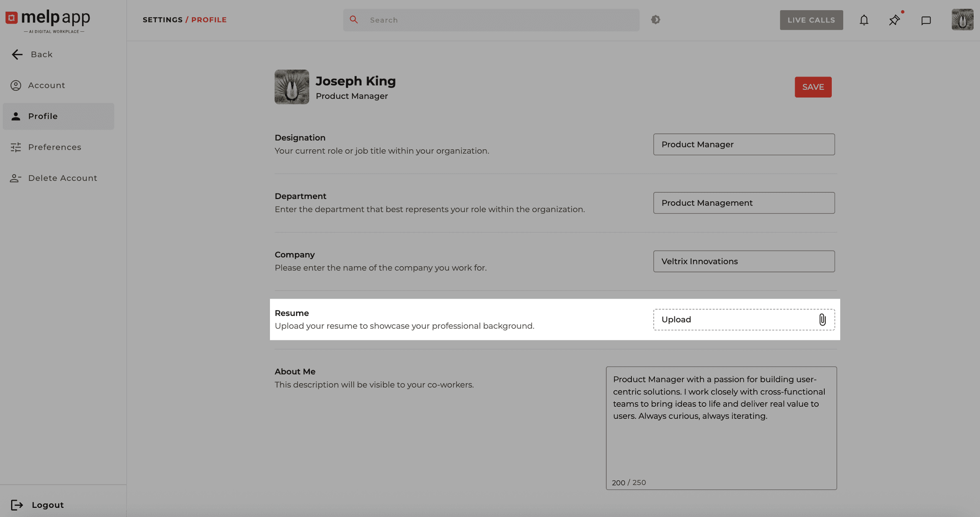The width and height of the screenshot is (980, 517).
Task: Edit the Designation input field
Action: (744, 144)
